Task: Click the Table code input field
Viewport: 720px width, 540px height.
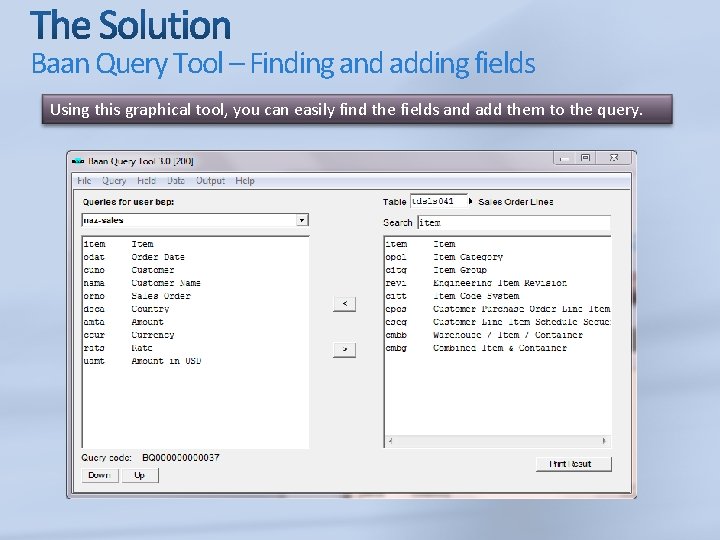Action: click(438, 201)
